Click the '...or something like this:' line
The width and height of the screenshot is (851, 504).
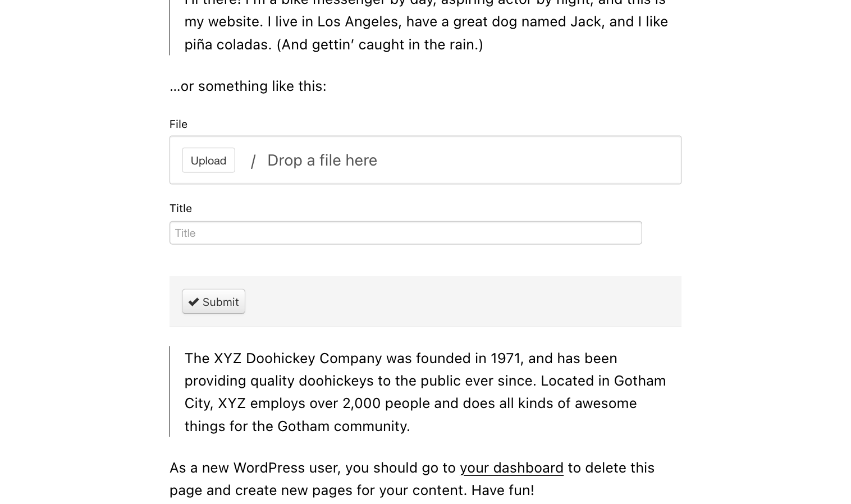[248, 86]
